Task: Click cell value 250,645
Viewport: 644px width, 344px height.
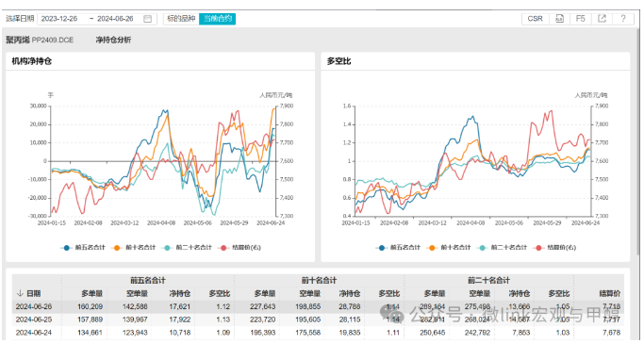Action: [x=433, y=333]
